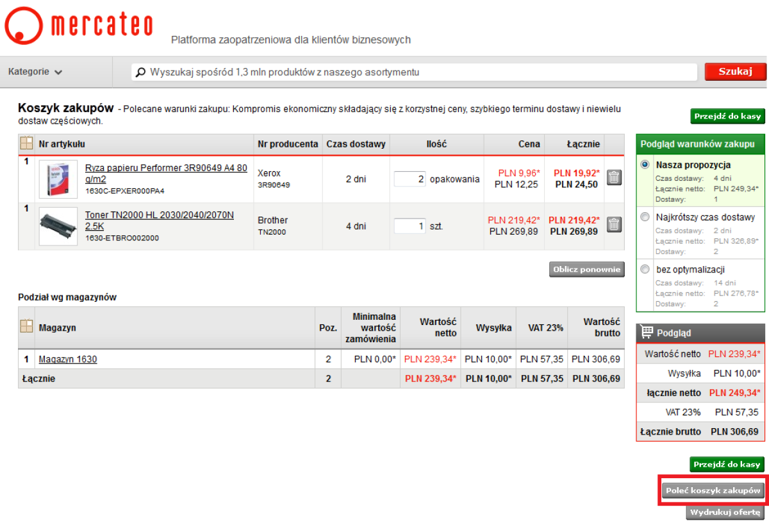Click the Łącznie brutto PLN 306,69 summary row
This screenshot has width=769, height=532.
pos(701,431)
